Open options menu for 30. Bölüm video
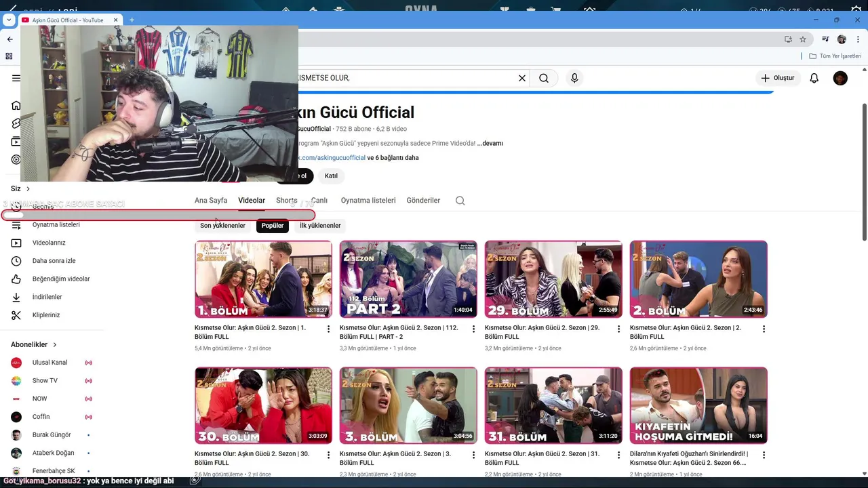Screen dimensions: 868x488 coord(329,455)
